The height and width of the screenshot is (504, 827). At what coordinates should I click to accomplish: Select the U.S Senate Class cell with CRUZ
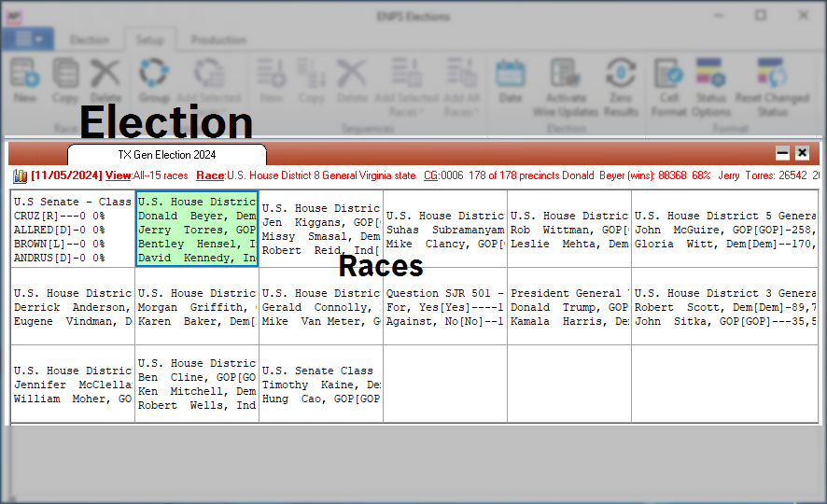[x=73, y=229]
